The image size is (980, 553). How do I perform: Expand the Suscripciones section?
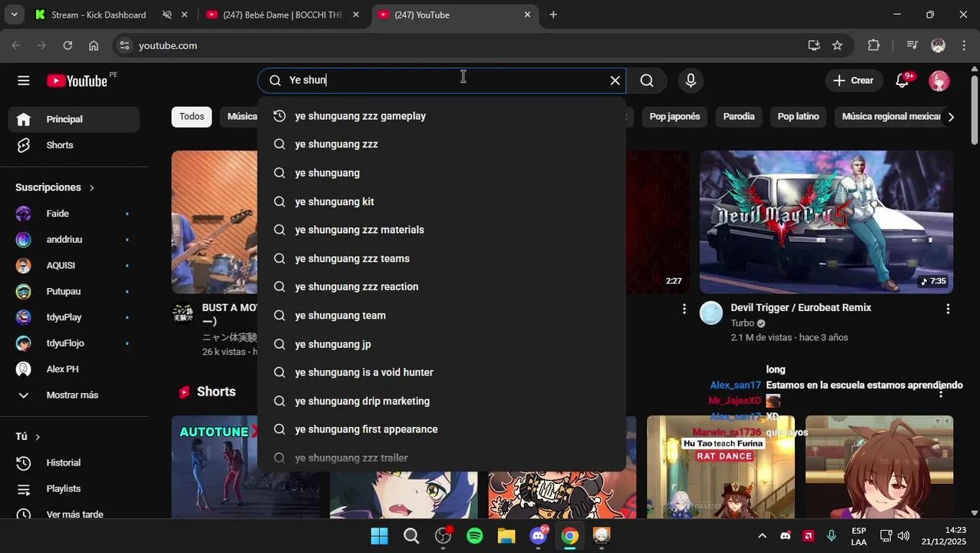tap(55, 187)
